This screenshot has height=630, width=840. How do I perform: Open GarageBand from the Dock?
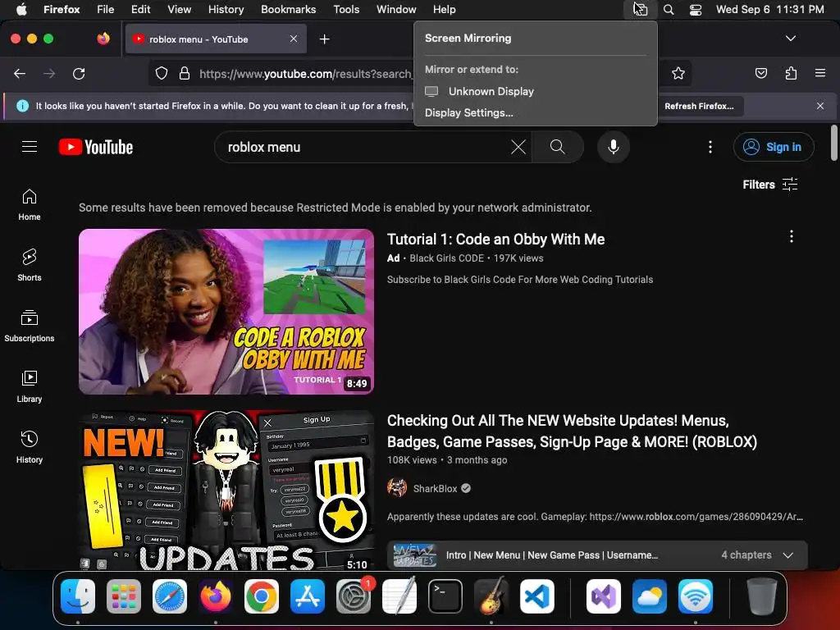point(491,596)
